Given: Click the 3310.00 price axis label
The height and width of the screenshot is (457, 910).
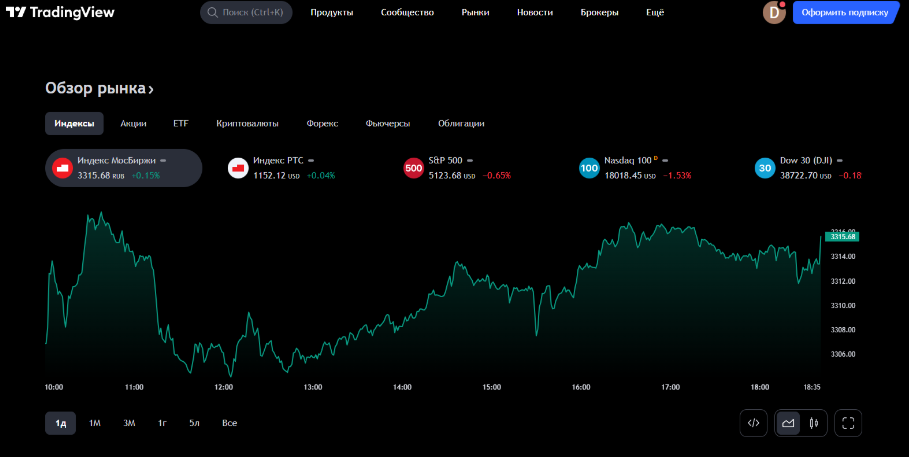Looking at the screenshot, I should pyautogui.click(x=843, y=305).
